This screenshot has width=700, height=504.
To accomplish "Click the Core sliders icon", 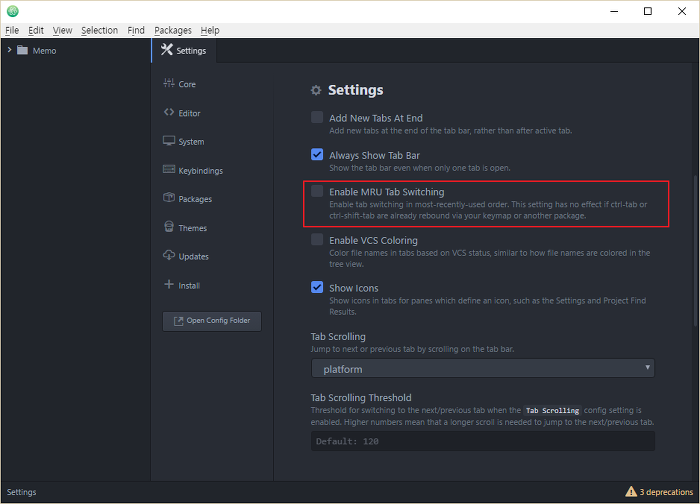I will (169, 83).
